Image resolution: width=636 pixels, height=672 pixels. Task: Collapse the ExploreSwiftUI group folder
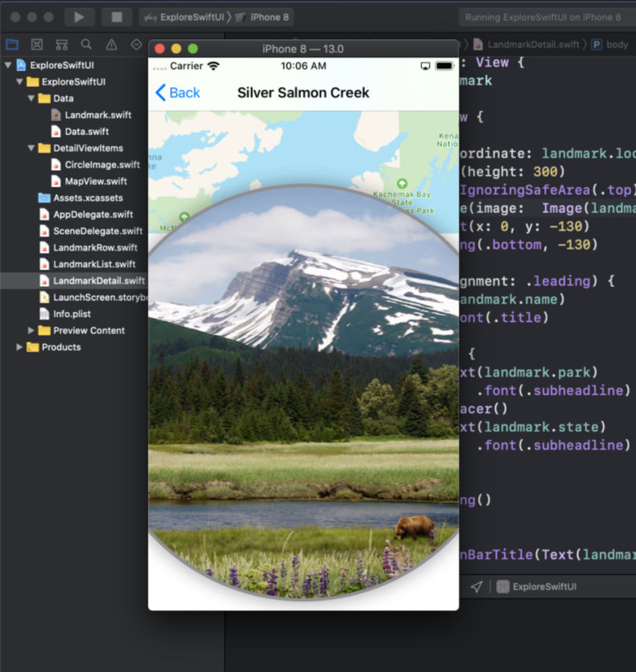coord(20,81)
